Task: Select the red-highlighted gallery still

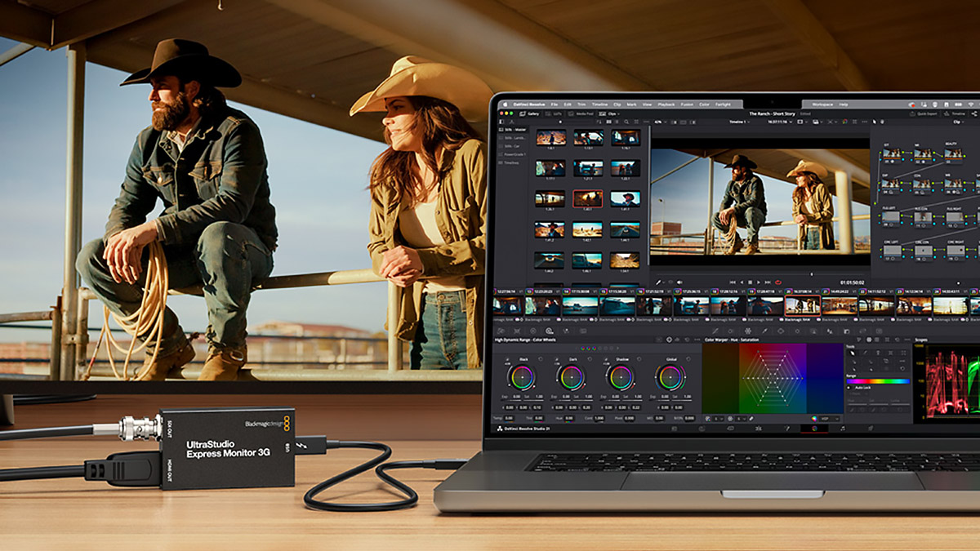Action: click(x=588, y=198)
